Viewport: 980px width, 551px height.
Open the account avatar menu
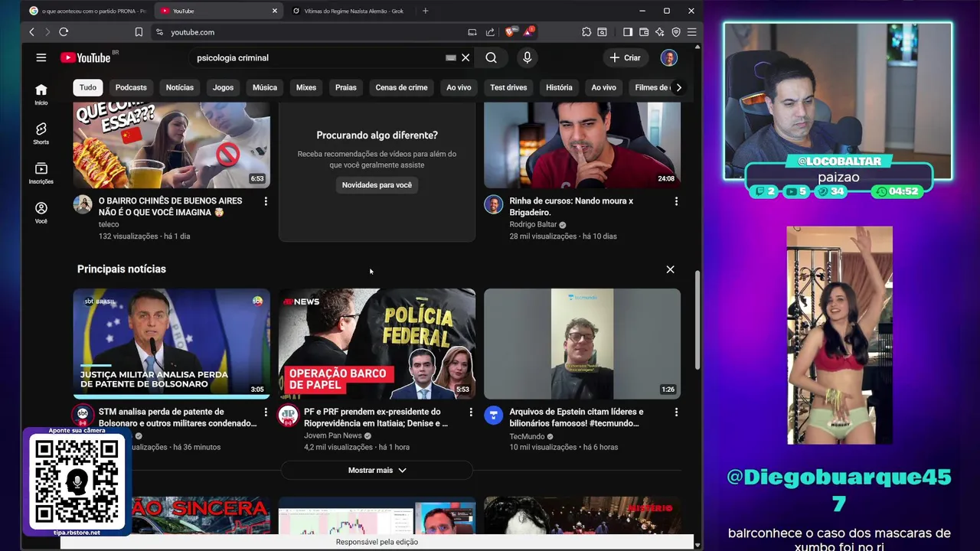click(669, 57)
